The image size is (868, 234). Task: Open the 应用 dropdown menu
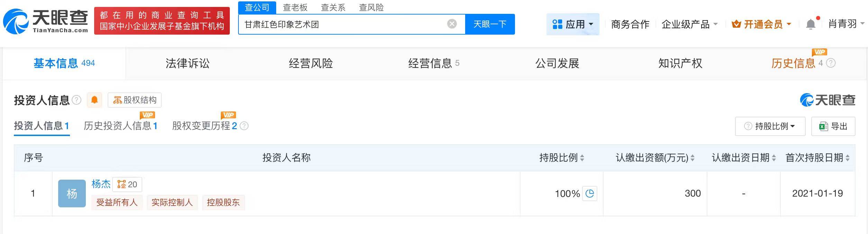click(x=573, y=24)
